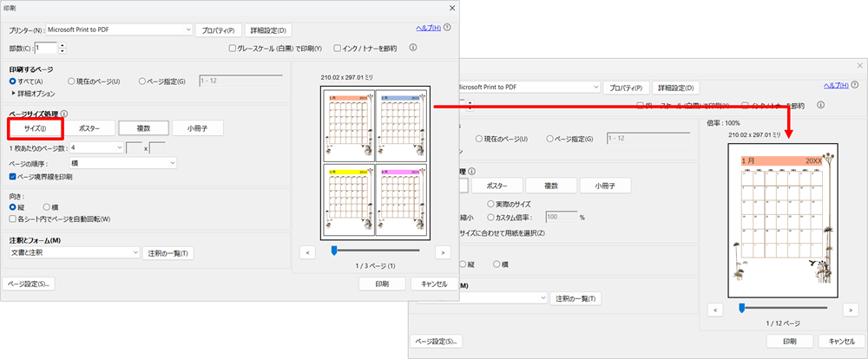Click preview page slider handle in rear dialog
The height and width of the screenshot is (359, 868).
[x=742, y=308]
